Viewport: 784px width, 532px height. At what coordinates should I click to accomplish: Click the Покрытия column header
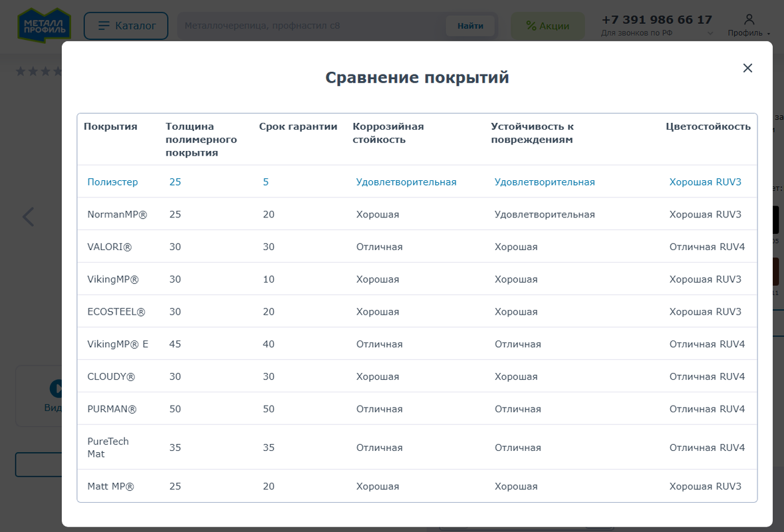(x=110, y=126)
